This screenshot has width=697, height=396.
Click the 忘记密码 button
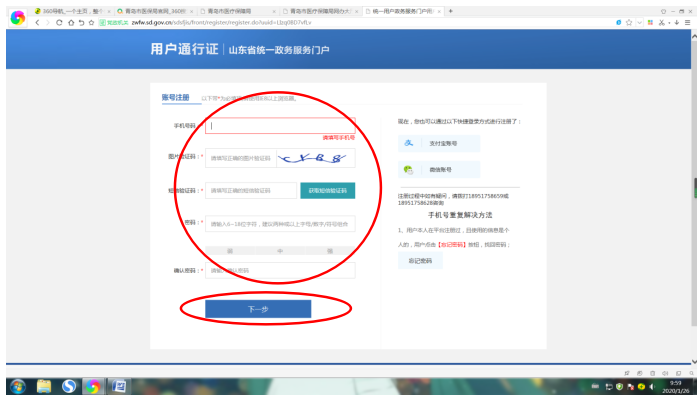pos(420,261)
